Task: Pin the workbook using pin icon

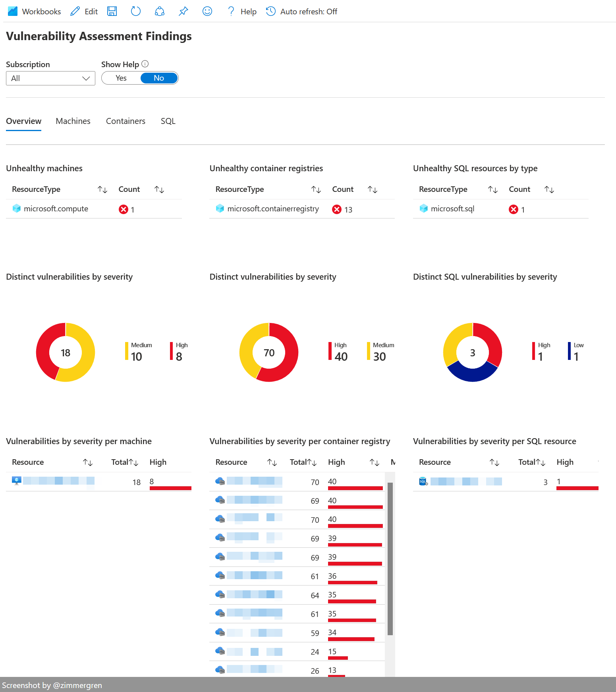Action: 183,12
